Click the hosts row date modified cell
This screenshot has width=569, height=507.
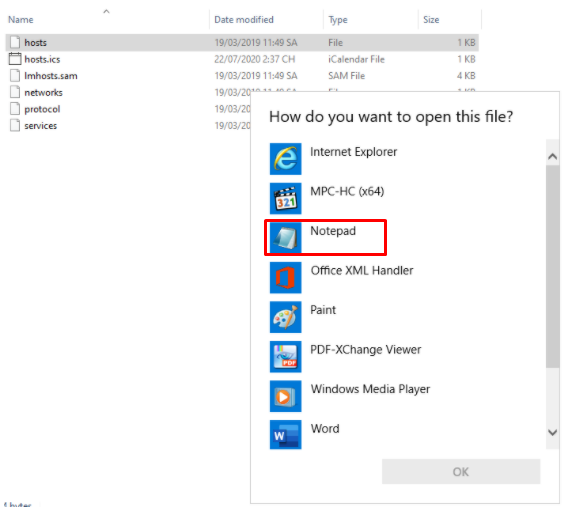coord(256,42)
